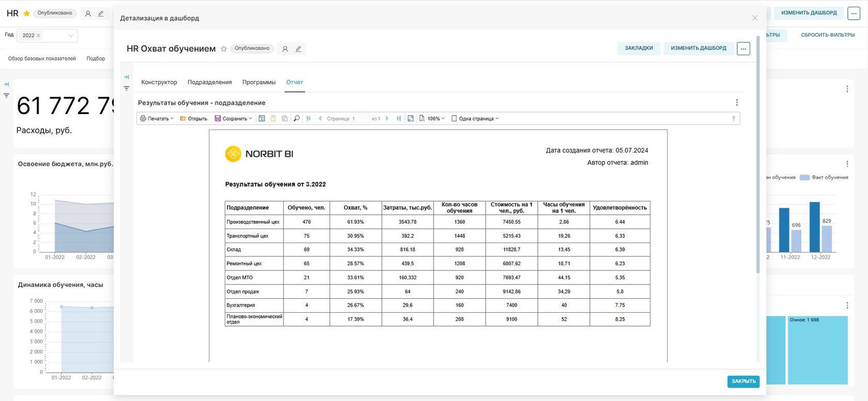Go to next report page arrow
The image size is (868, 401).
(387, 119)
